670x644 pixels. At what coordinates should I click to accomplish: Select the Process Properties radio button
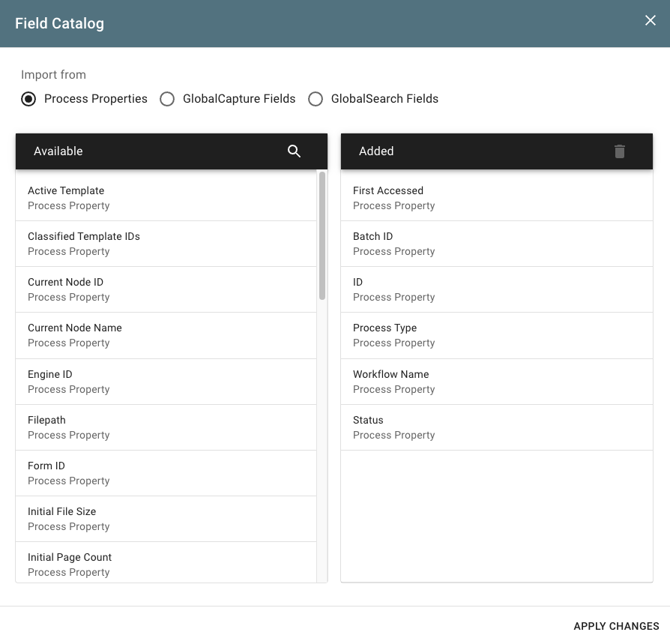click(x=28, y=99)
